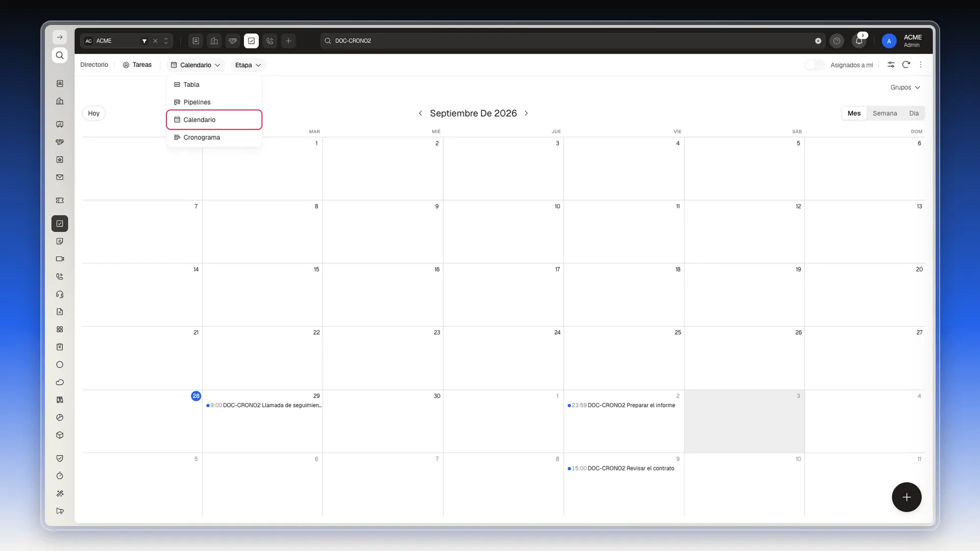The image size is (980, 551).
Task: Open the help question mark icon
Action: 837,41
